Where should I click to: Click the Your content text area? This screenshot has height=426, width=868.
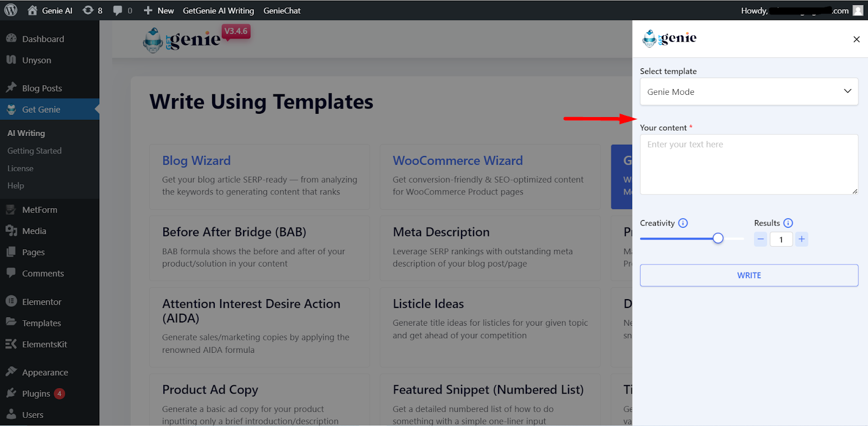click(x=749, y=164)
